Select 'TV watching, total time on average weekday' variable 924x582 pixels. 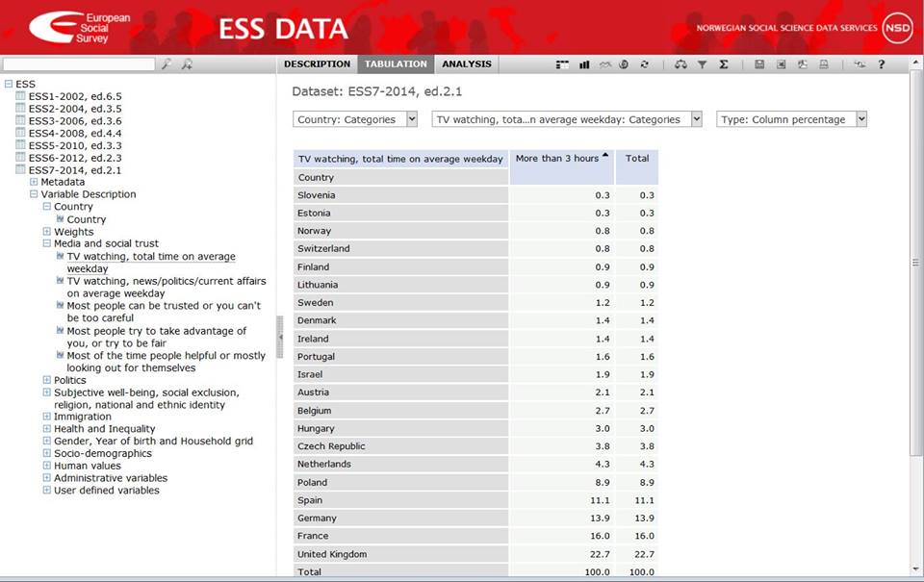click(x=151, y=262)
